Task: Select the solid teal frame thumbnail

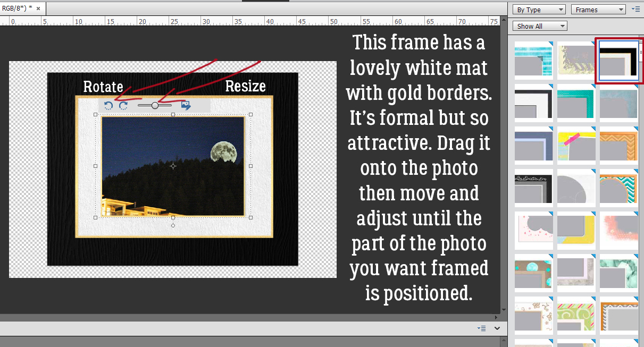Action: 576,103
